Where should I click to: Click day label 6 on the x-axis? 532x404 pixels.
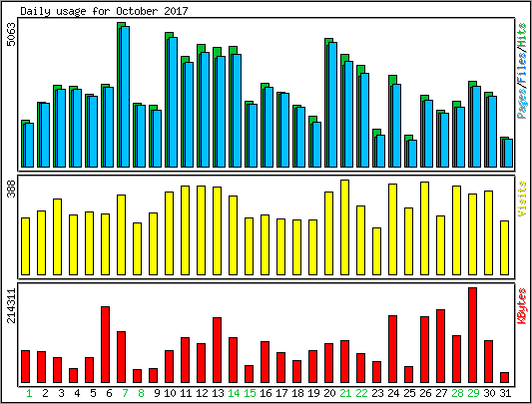tap(109, 393)
